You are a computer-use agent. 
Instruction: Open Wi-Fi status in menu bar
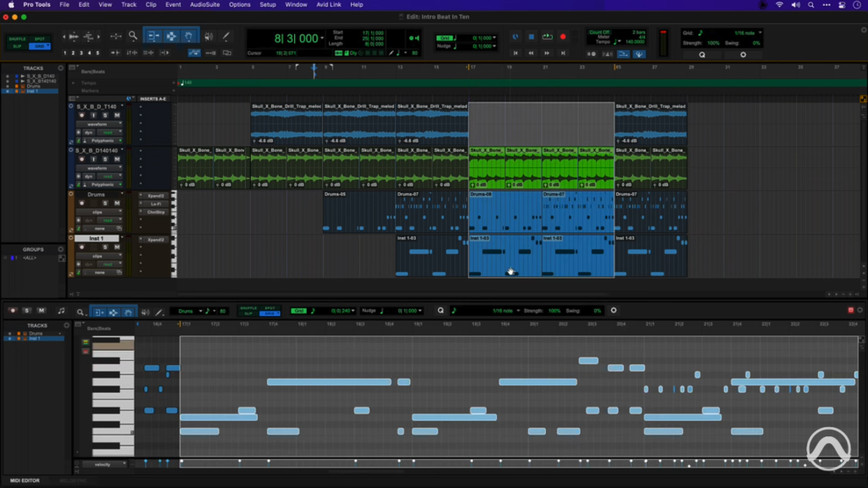[779, 4]
